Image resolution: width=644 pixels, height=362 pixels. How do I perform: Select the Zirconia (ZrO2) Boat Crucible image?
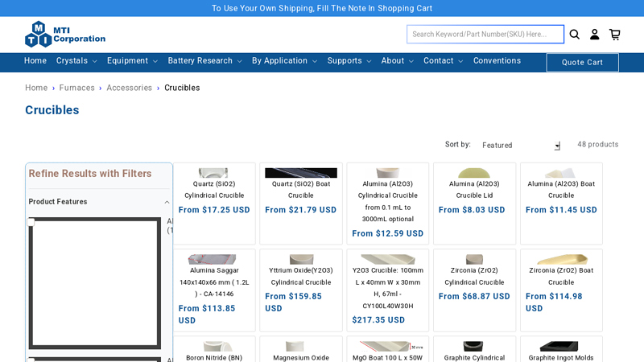561,260
